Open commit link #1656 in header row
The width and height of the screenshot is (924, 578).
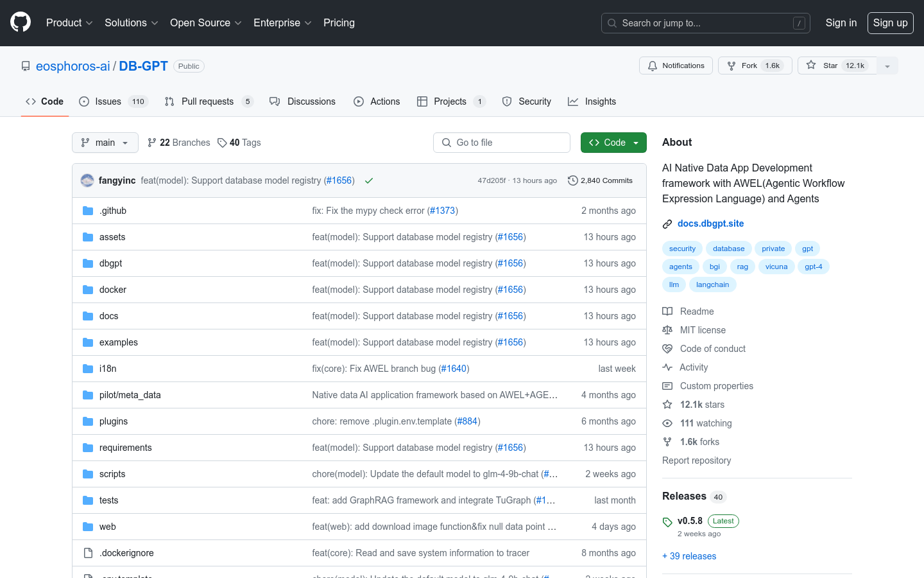339,180
